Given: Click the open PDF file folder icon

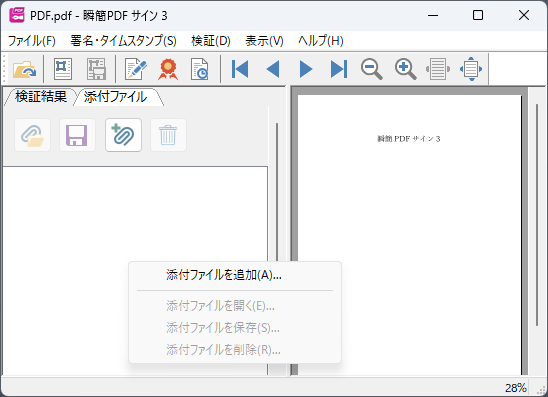Looking at the screenshot, I should tap(24, 69).
